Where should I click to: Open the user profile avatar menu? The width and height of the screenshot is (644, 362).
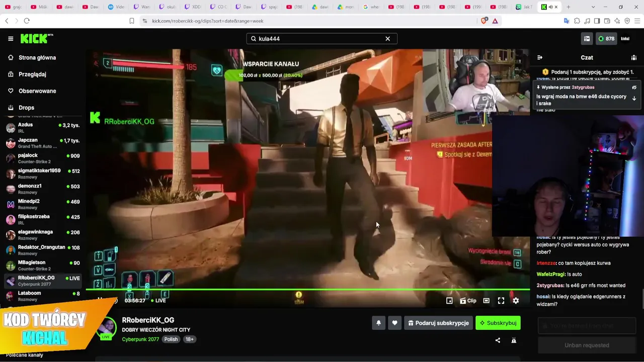tap(625, 39)
